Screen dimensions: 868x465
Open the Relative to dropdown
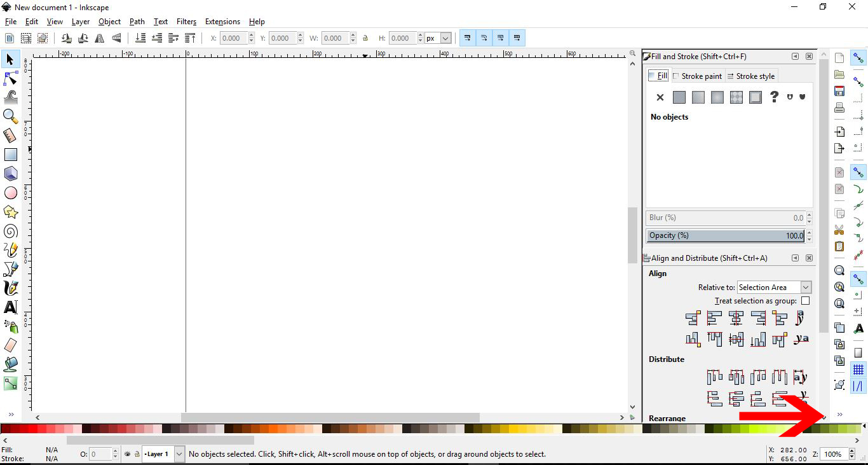tap(774, 287)
